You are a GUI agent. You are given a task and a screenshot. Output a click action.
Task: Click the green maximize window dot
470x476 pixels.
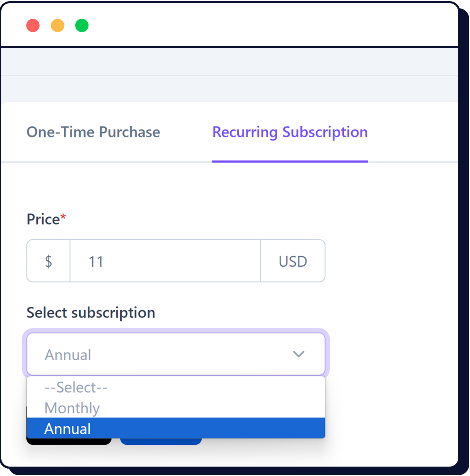click(82, 25)
